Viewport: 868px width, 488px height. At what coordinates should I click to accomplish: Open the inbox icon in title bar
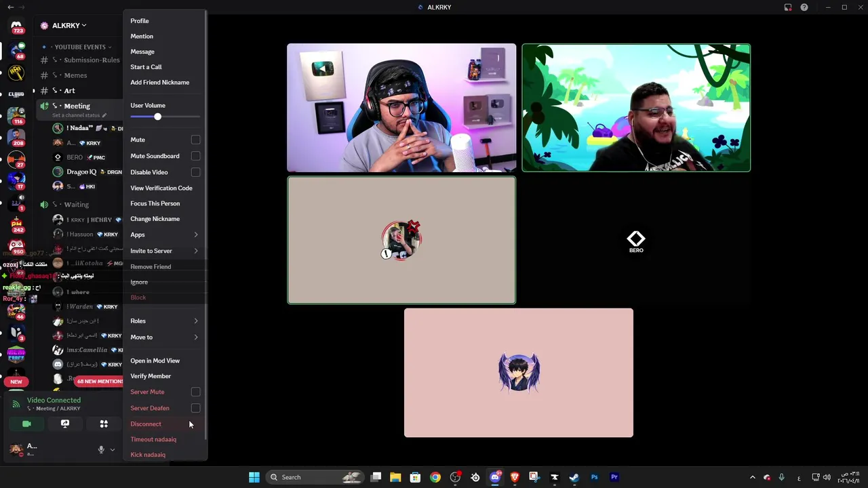[x=788, y=7]
